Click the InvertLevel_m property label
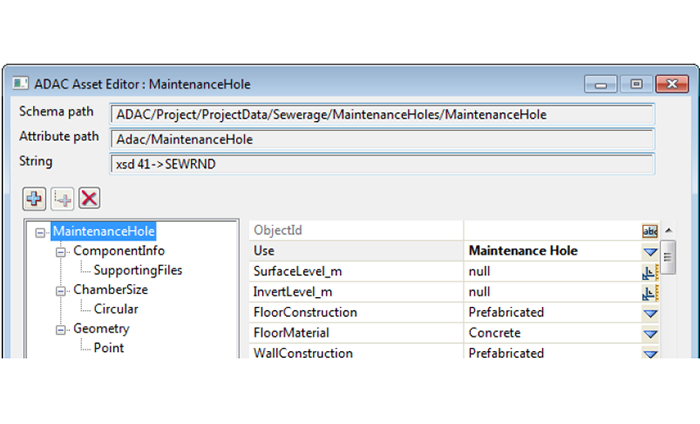This screenshot has width=700, height=424. [292, 292]
